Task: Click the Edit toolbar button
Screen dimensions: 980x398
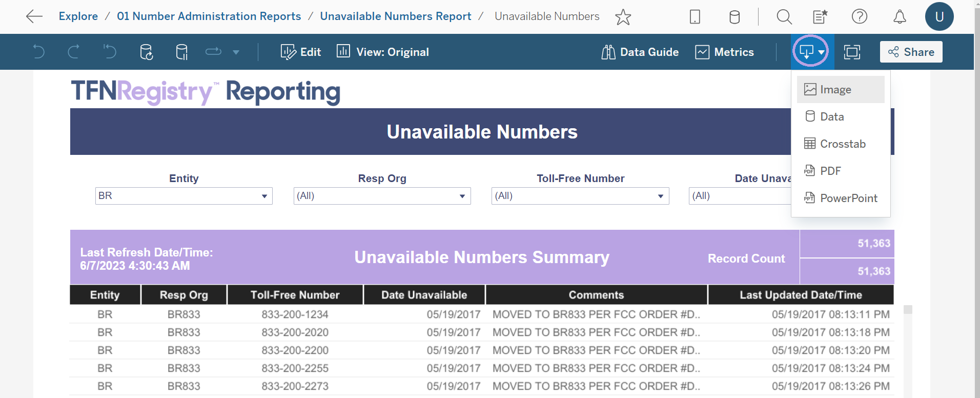Action: click(301, 52)
